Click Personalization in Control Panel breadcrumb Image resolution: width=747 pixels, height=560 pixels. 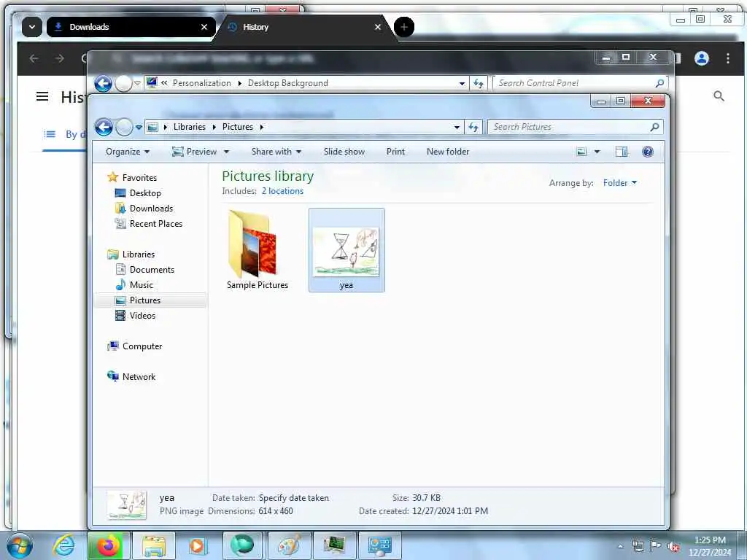coord(201,83)
